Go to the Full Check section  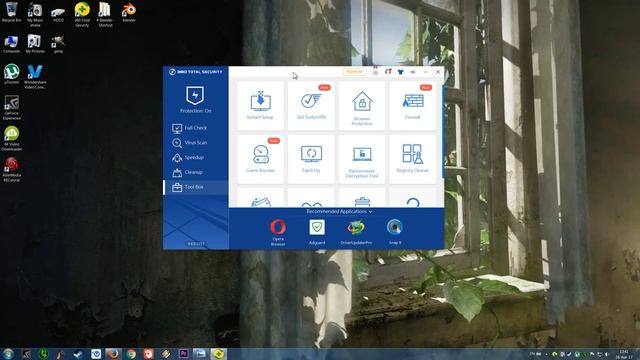coord(196,128)
